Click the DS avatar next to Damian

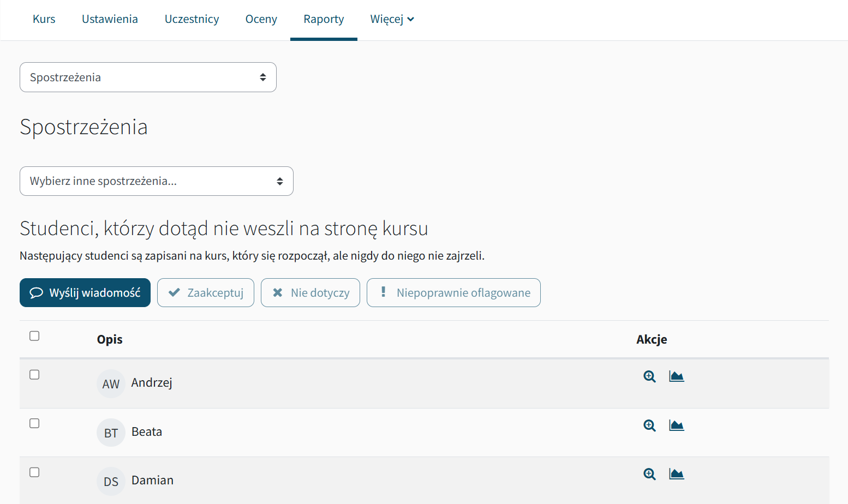[111, 482]
